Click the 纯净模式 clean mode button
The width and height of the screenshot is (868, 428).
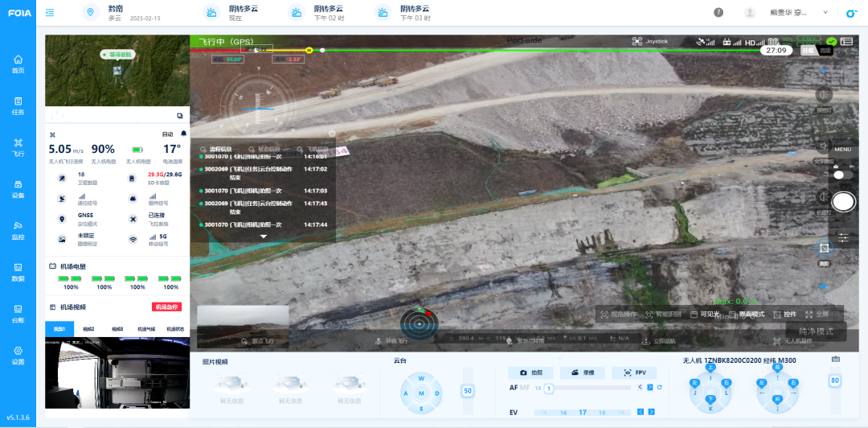pos(816,331)
